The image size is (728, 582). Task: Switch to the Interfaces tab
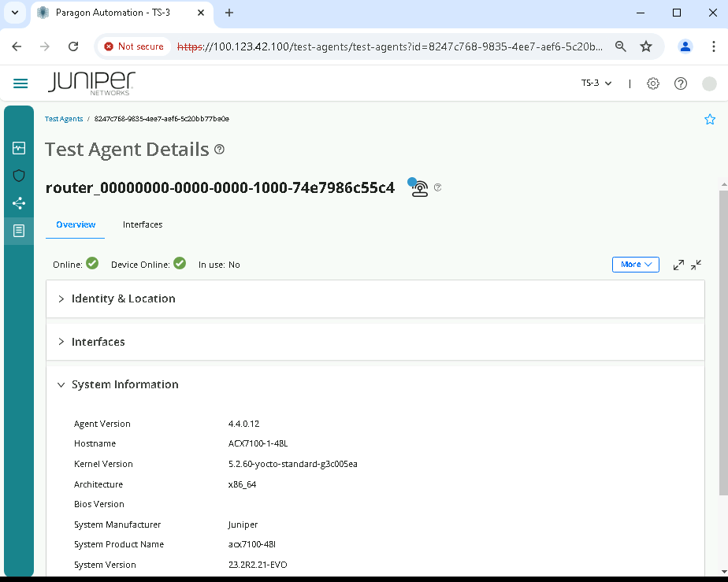(142, 224)
